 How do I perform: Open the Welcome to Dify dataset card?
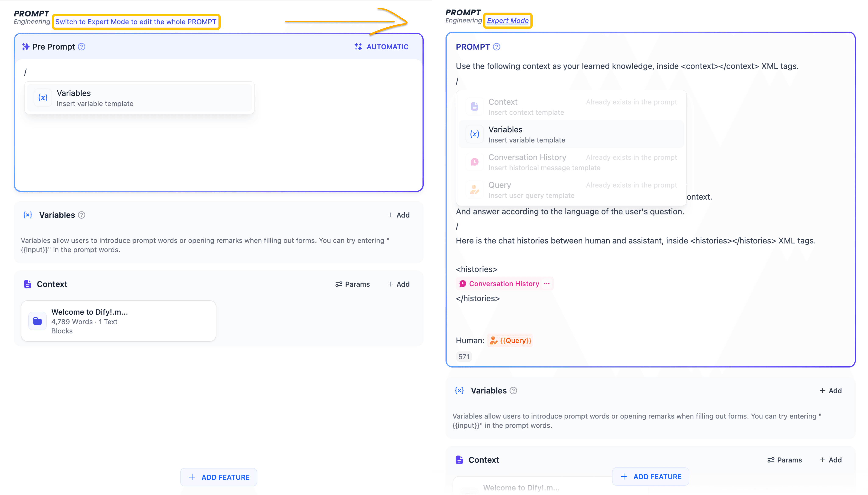pos(118,321)
